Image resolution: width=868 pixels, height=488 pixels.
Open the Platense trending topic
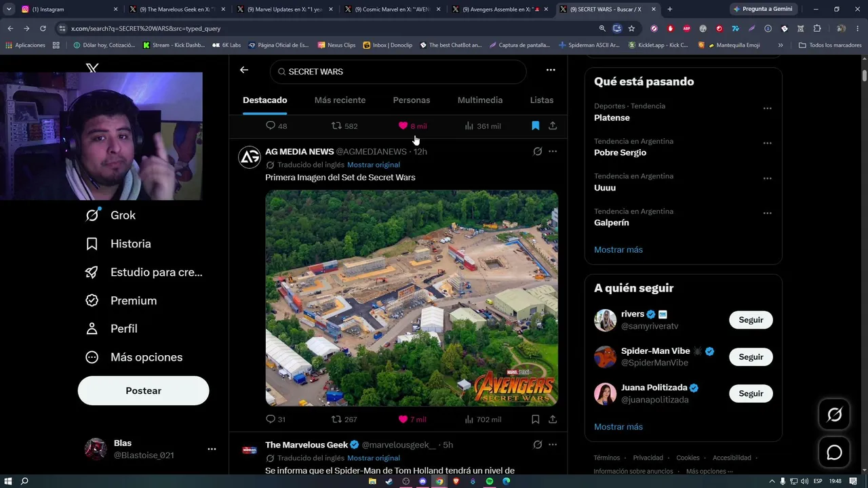click(612, 118)
